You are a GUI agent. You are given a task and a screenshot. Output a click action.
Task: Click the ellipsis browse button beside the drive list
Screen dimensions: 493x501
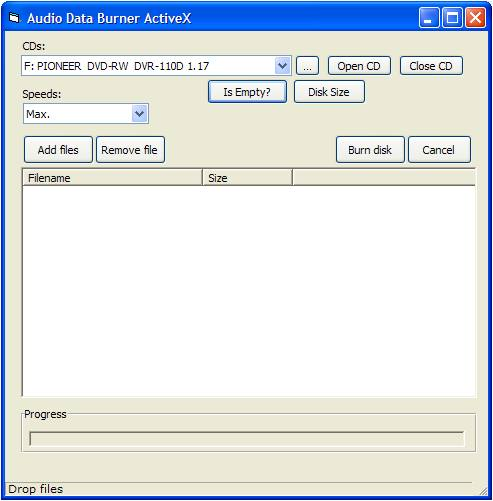coord(307,66)
